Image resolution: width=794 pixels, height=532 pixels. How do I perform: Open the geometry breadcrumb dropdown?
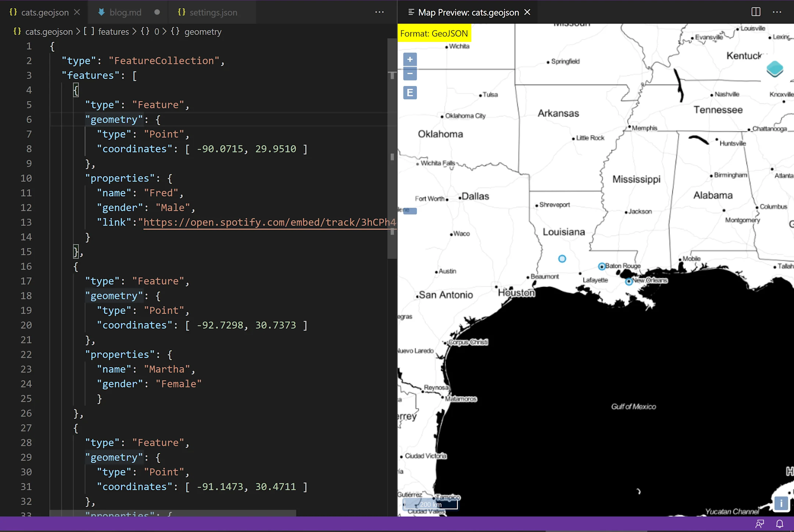(x=203, y=32)
